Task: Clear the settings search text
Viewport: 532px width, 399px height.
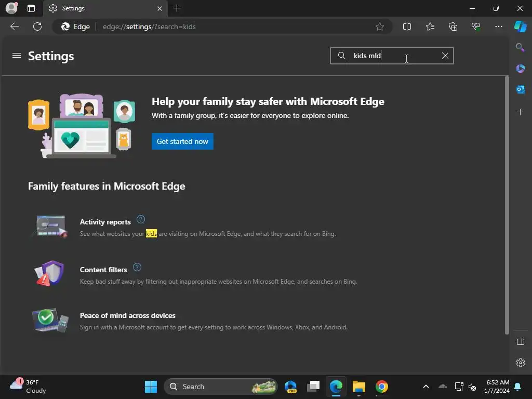Action: (x=445, y=56)
